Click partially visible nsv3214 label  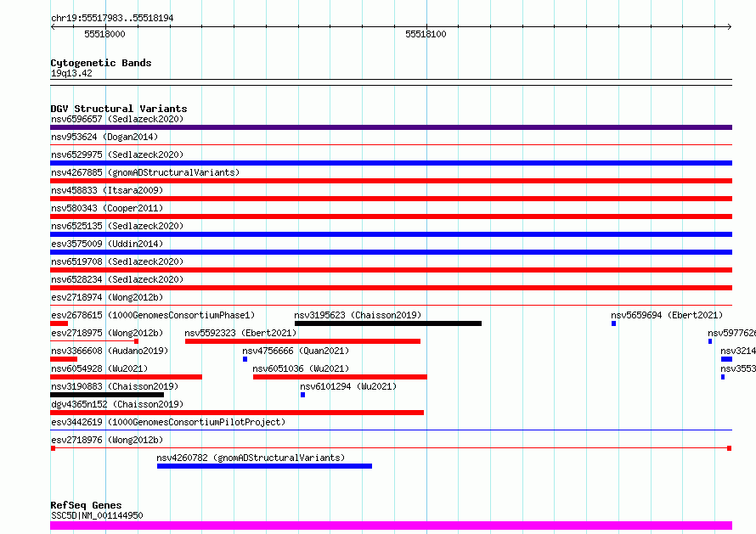coord(738,351)
